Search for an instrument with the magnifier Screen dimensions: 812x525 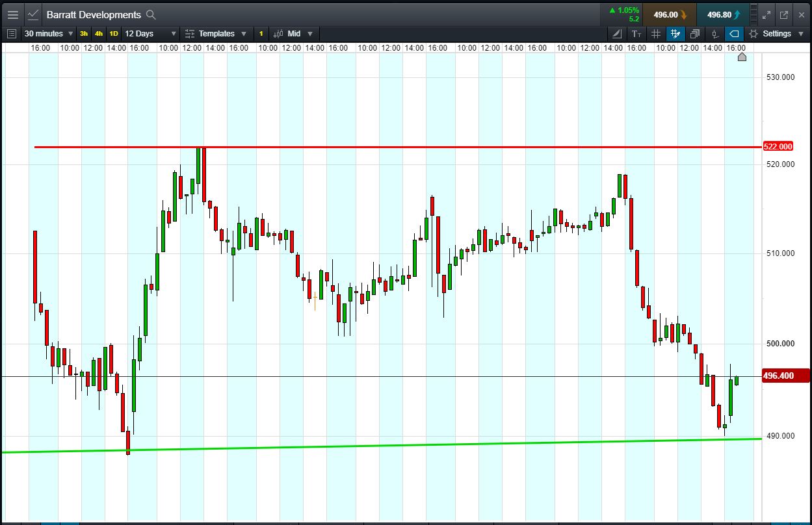(151, 14)
